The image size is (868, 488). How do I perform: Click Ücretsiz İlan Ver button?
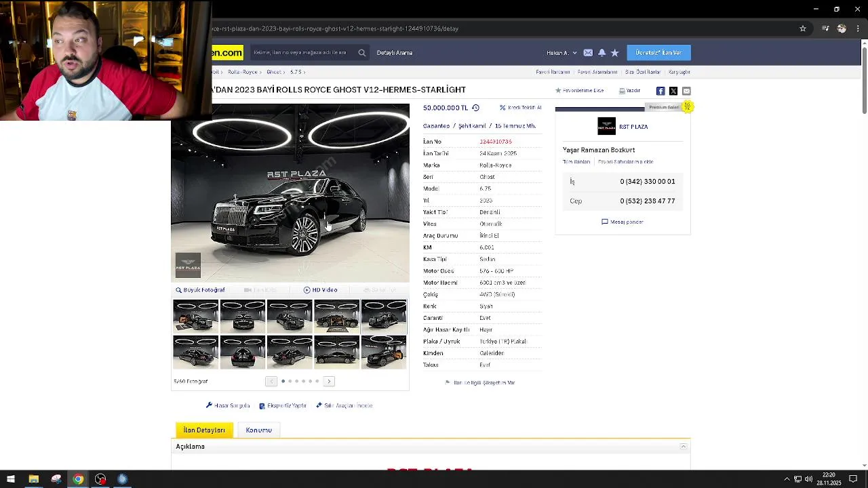[x=658, y=53]
